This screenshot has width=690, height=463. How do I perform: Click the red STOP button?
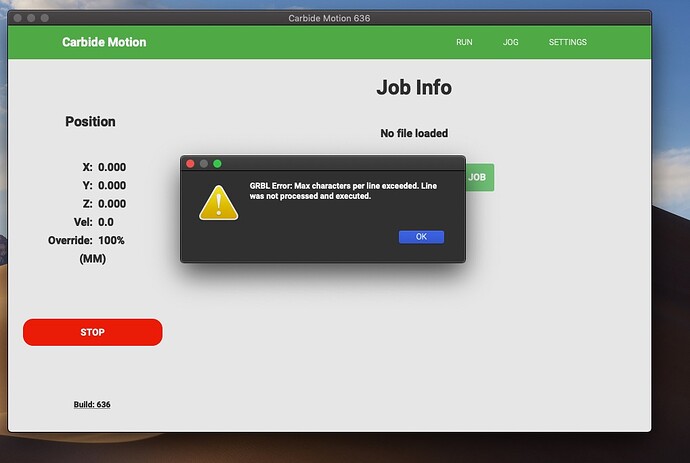point(92,332)
